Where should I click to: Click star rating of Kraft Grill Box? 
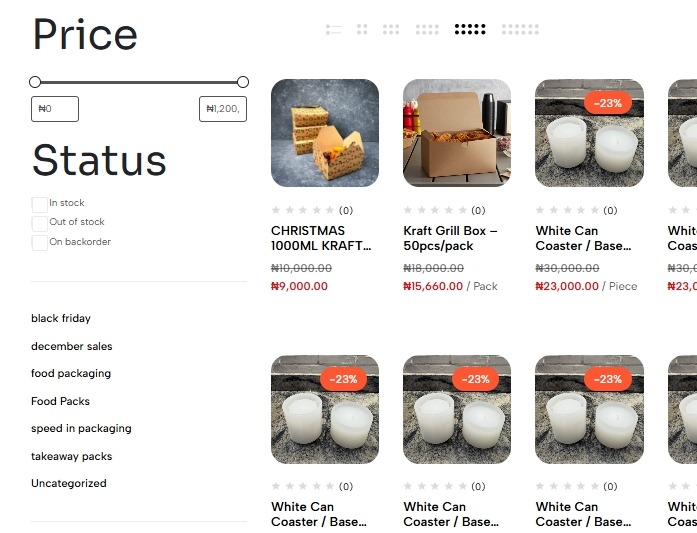[x=435, y=210]
